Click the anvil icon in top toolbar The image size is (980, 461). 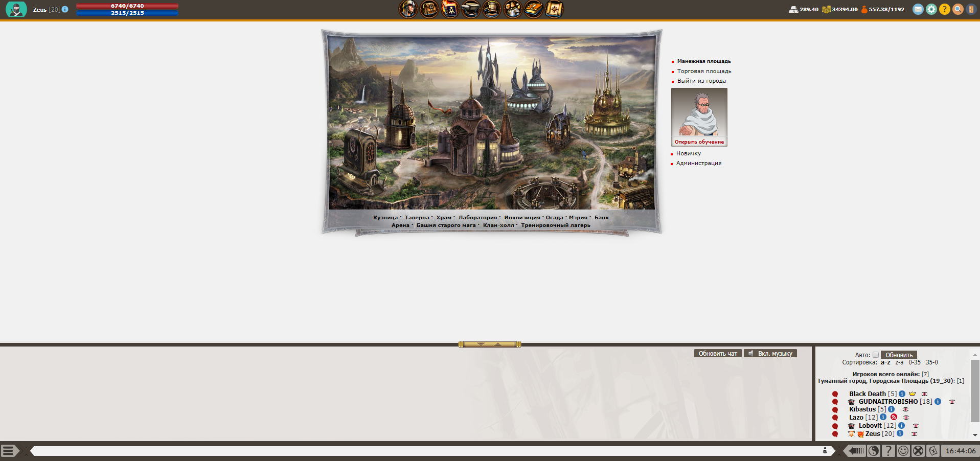(471, 9)
